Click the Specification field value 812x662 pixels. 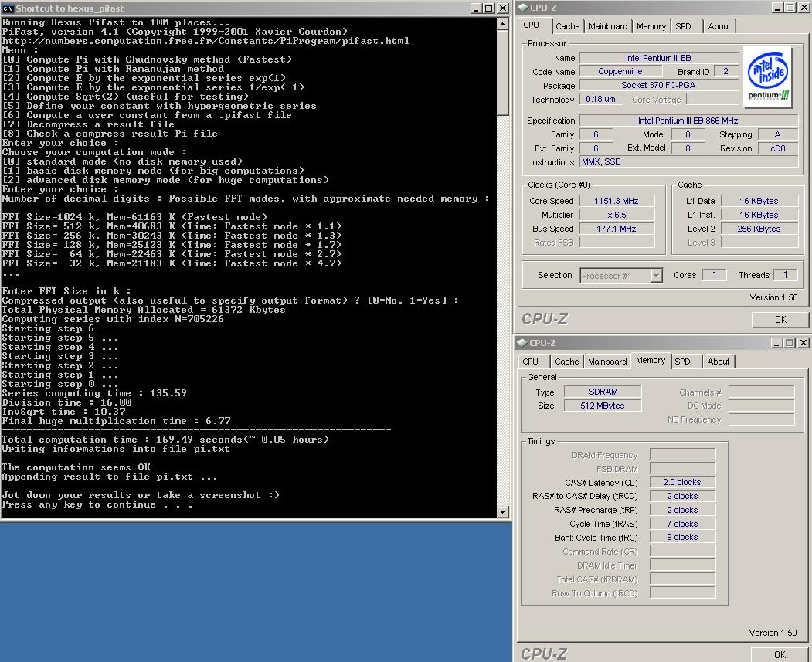[688, 121]
